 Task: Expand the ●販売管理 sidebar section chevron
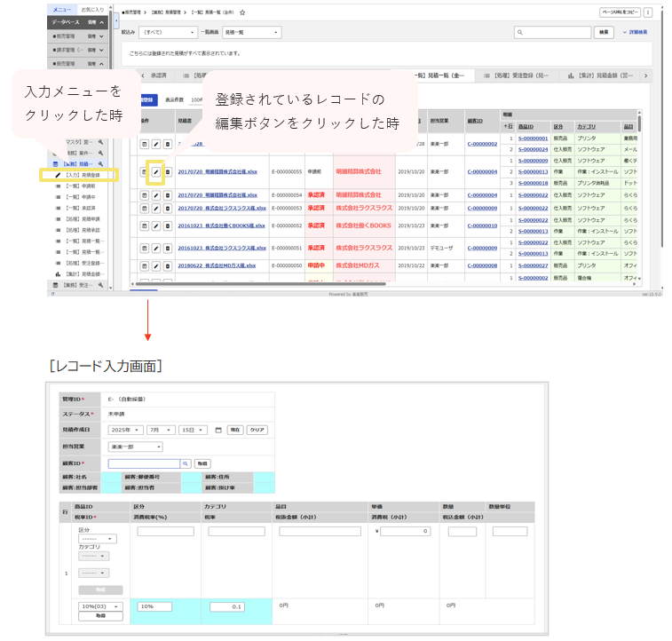click(101, 36)
